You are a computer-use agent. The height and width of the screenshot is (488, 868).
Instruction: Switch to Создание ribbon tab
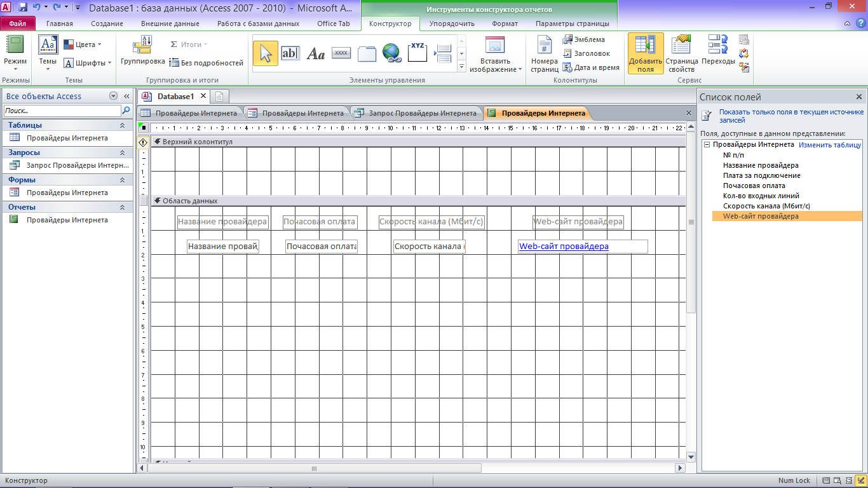tap(107, 24)
